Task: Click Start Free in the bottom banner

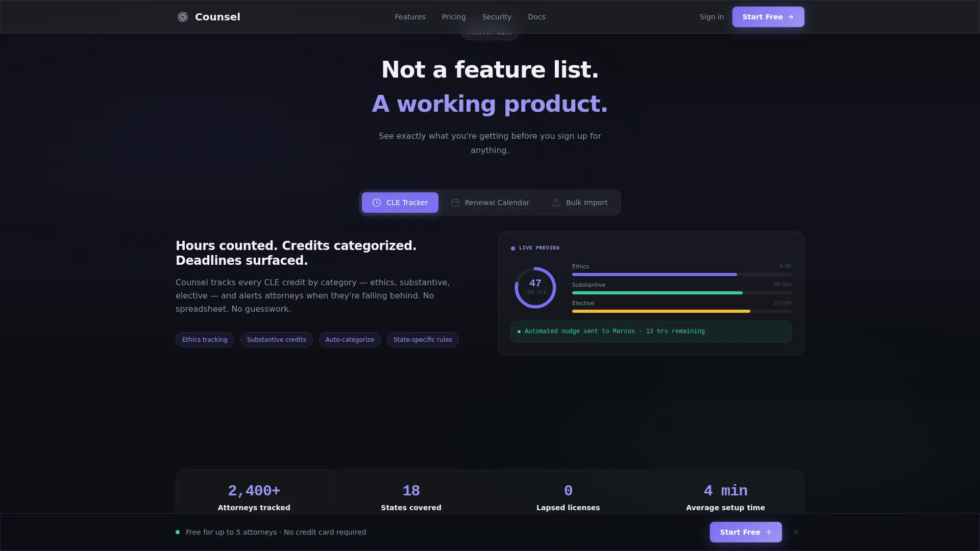Action: [746, 532]
